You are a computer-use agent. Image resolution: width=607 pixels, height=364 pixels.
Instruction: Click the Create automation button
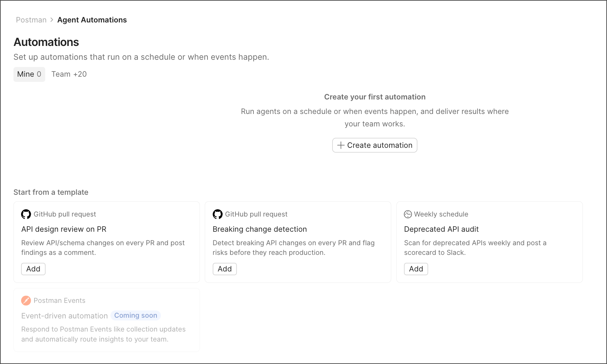[375, 145]
